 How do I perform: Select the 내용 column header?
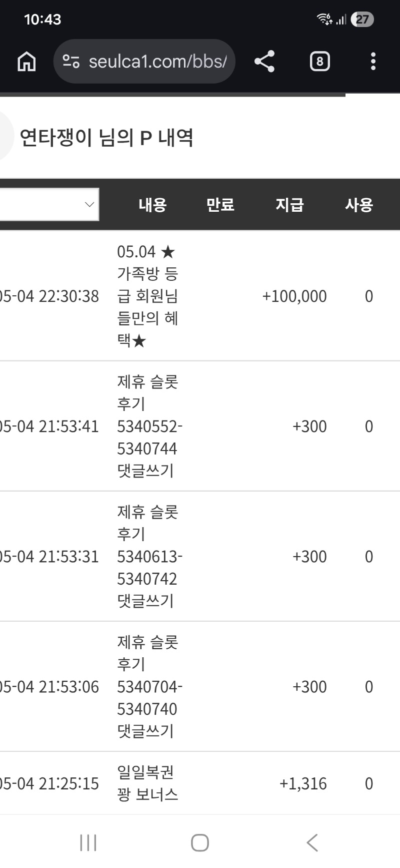[x=152, y=205]
